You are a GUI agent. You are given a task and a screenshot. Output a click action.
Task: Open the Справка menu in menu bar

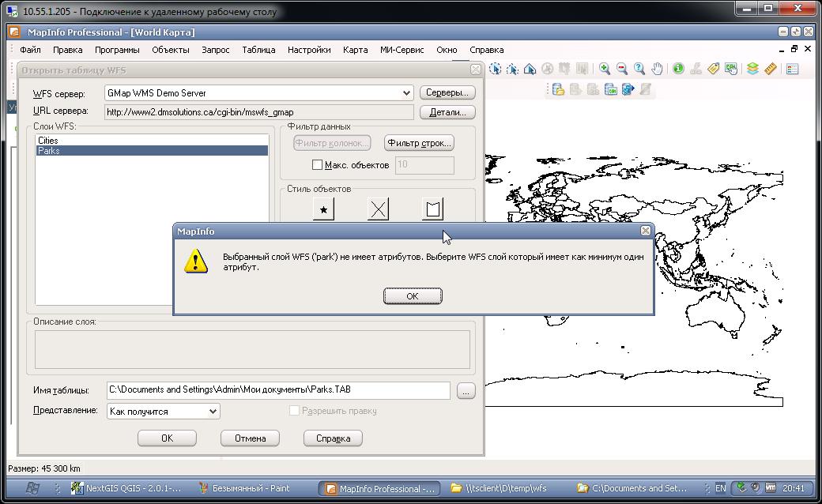pyautogui.click(x=487, y=50)
